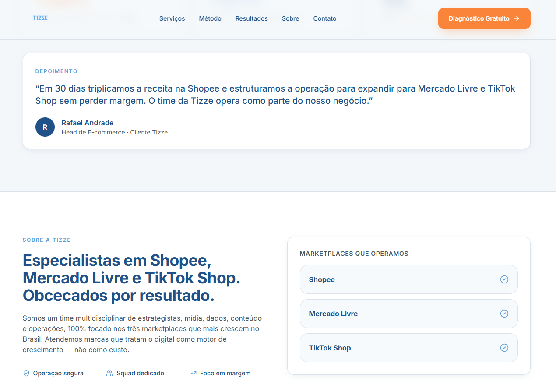The height and width of the screenshot is (392, 556).
Task: Open the Serviços menu item
Action: [172, 18]
